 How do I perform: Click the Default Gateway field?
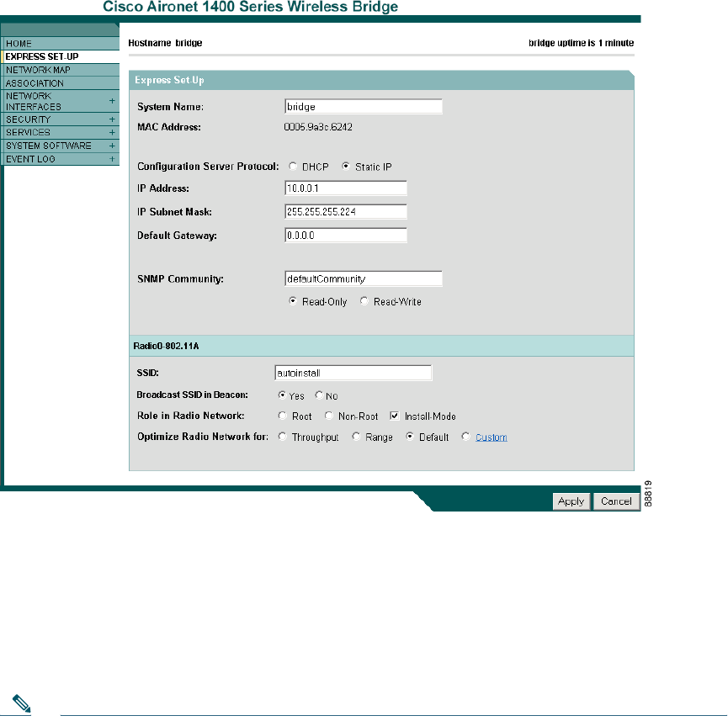click(x=345, y=236)
